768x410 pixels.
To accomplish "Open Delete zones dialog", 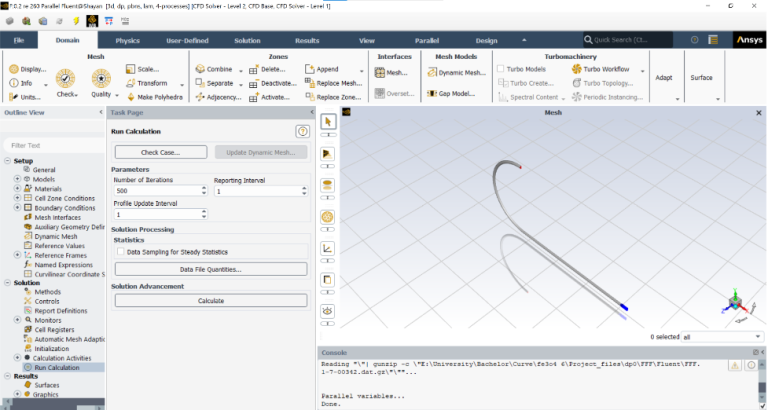I will [x=267, y=69].
